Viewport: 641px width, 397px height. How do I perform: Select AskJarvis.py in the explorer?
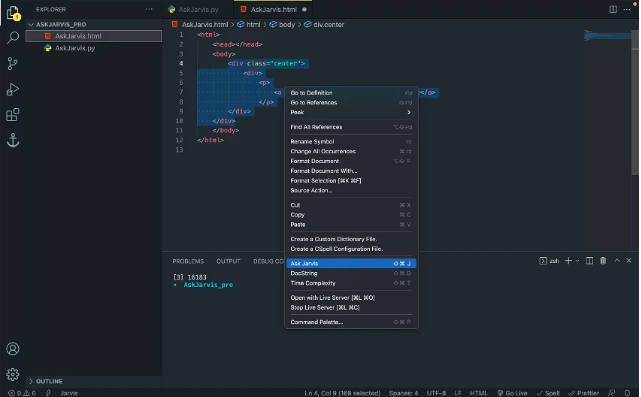[x=94, y=48]
